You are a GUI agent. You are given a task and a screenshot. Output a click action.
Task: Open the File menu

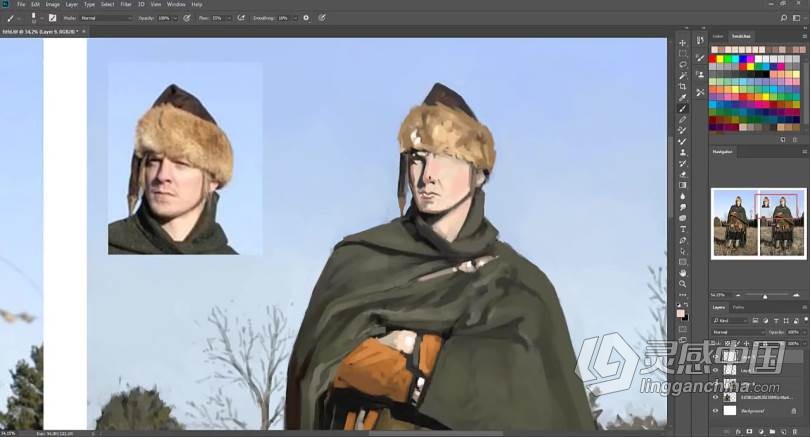coord(21,4)
